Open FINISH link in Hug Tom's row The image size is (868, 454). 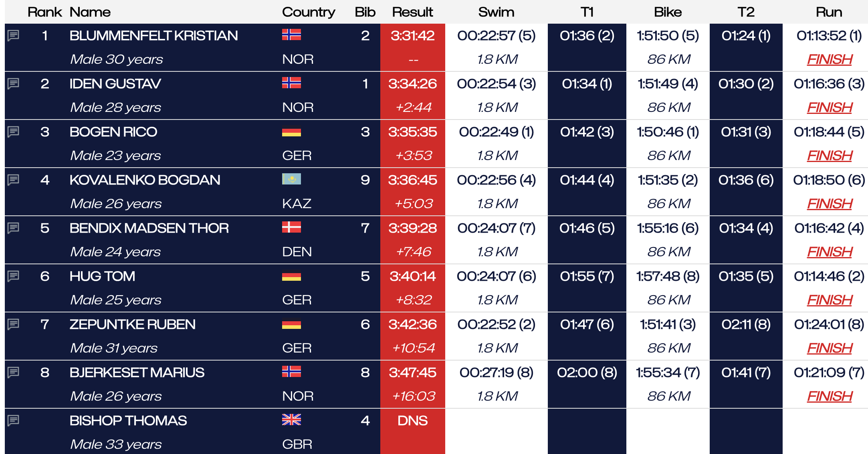pos(829,300)
